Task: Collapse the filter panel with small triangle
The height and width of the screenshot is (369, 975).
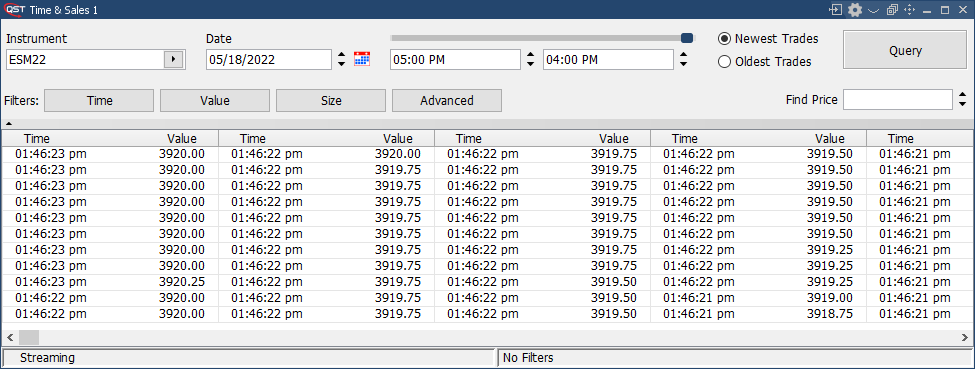Action: click(9, 124)
